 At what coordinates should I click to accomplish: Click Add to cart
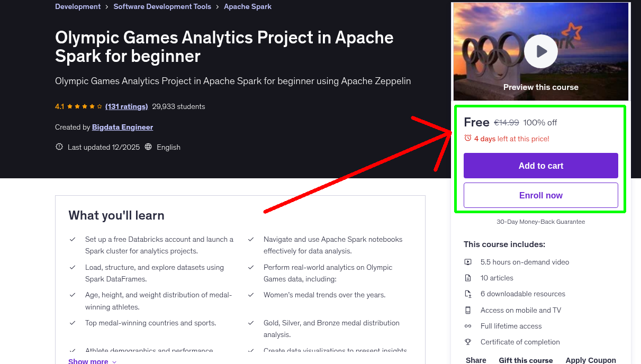[x=540, y=166]
